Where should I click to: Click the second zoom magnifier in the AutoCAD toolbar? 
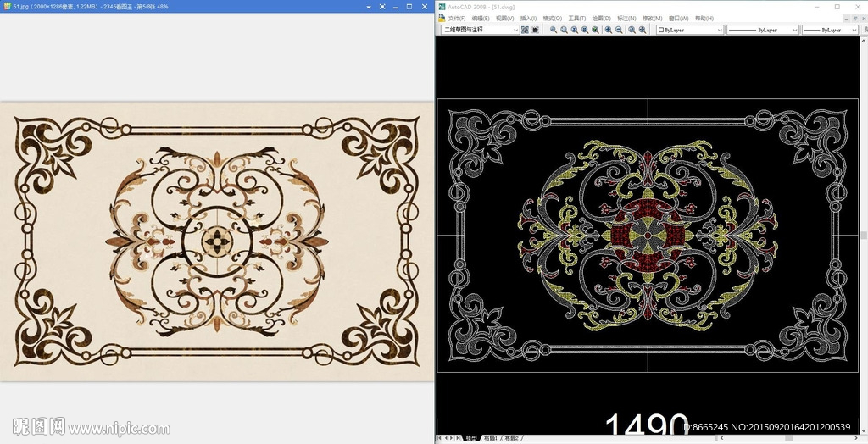[564, 30]
